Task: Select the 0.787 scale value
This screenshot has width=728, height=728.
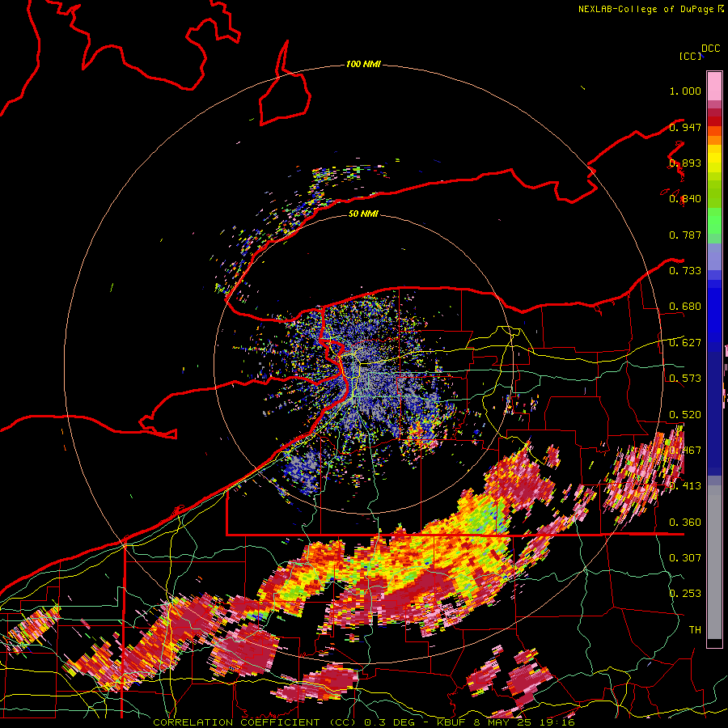Action: click(x=685, y=235)
